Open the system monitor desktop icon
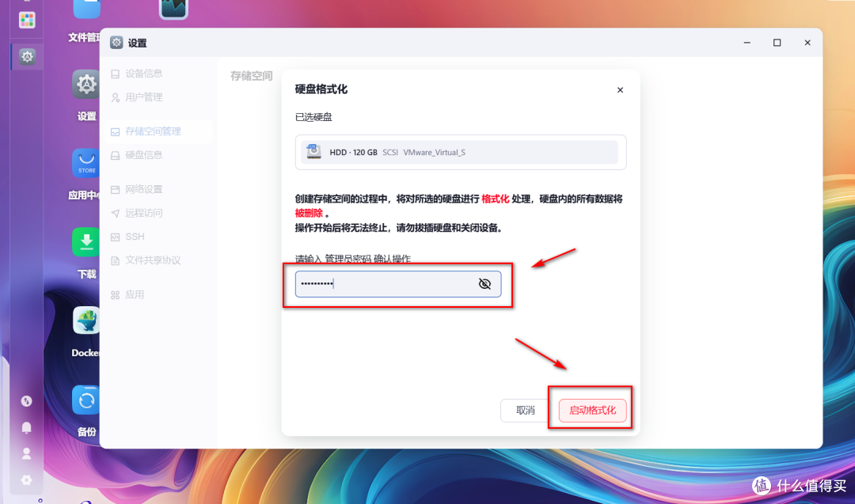 (x=173, y=9)
